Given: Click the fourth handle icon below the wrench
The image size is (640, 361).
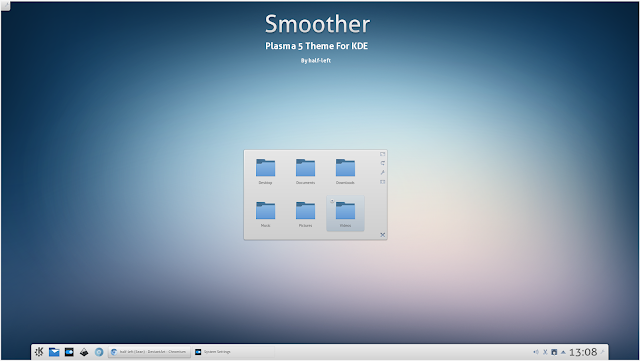Looking at the screenshot, I should click(382, 182).
